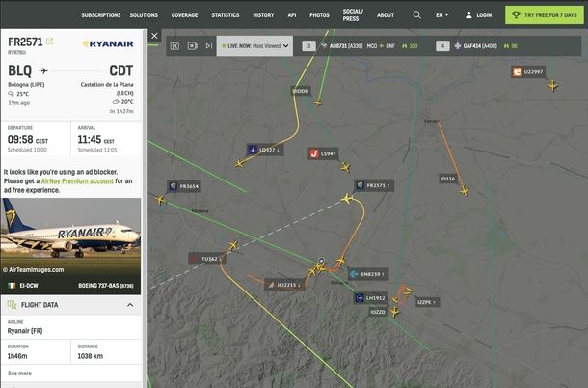This screenshot has width=588, height=388.
Task: Close the flight details panel
Action: [x=154, y=36]
